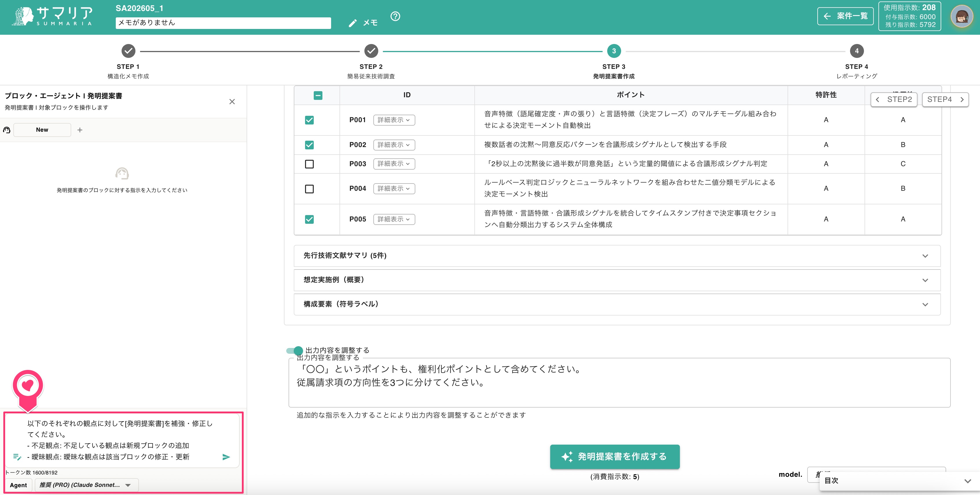Click the STEP 3 circle
This screenshot has width=980, height=495.
(614, 51)
